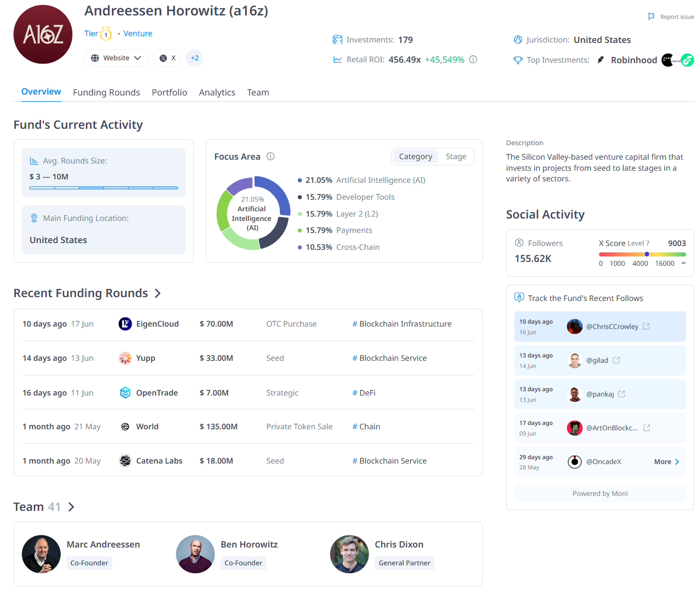Open @ChrisCCrowley external link icon
The width and height of the screenshot is (700, 589).
pos(646,327)
